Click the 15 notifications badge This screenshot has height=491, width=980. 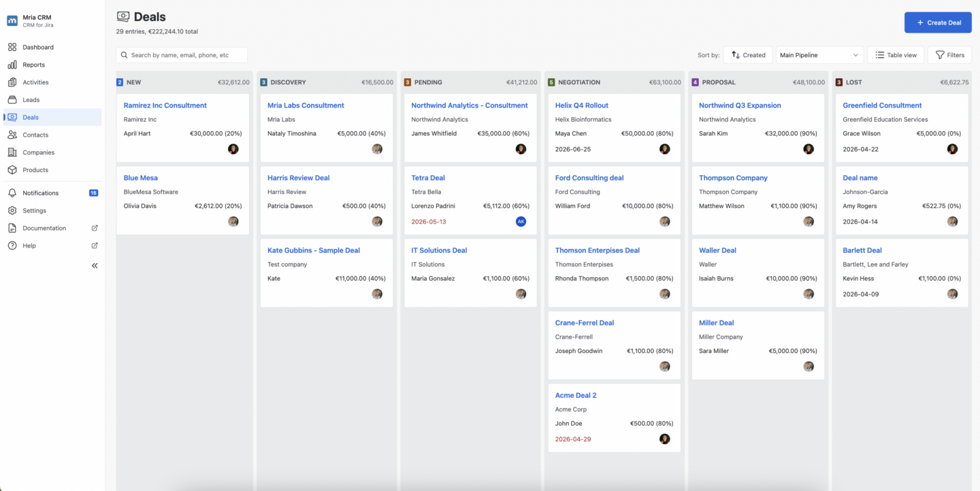94,193
